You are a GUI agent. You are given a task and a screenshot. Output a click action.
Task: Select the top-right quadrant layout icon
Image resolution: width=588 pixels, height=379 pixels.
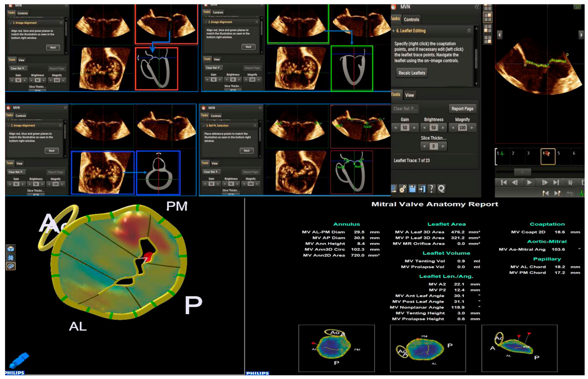pos(487,17)
